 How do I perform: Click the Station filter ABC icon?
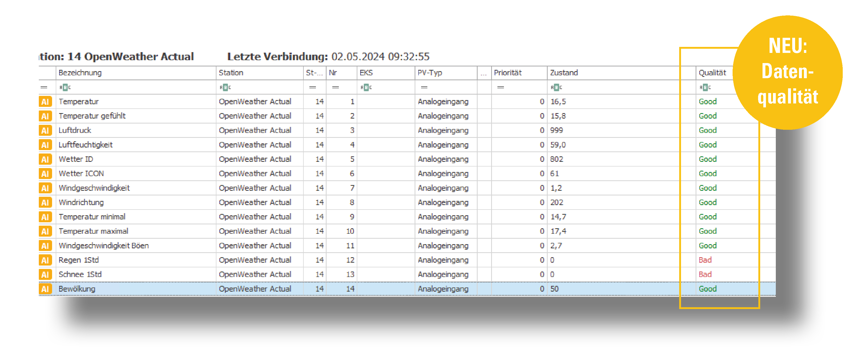pos(225,87)
